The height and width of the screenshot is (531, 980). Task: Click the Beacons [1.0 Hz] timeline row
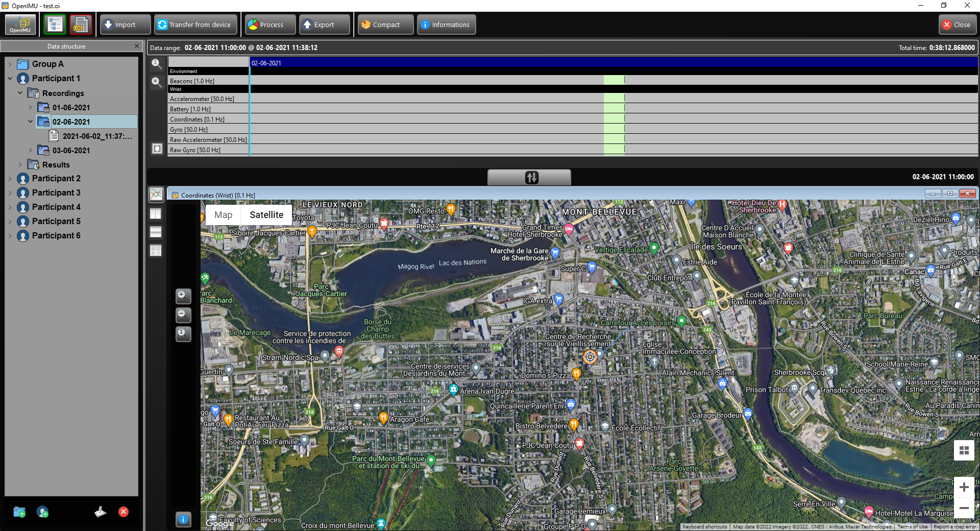click(x=573, y=81)
